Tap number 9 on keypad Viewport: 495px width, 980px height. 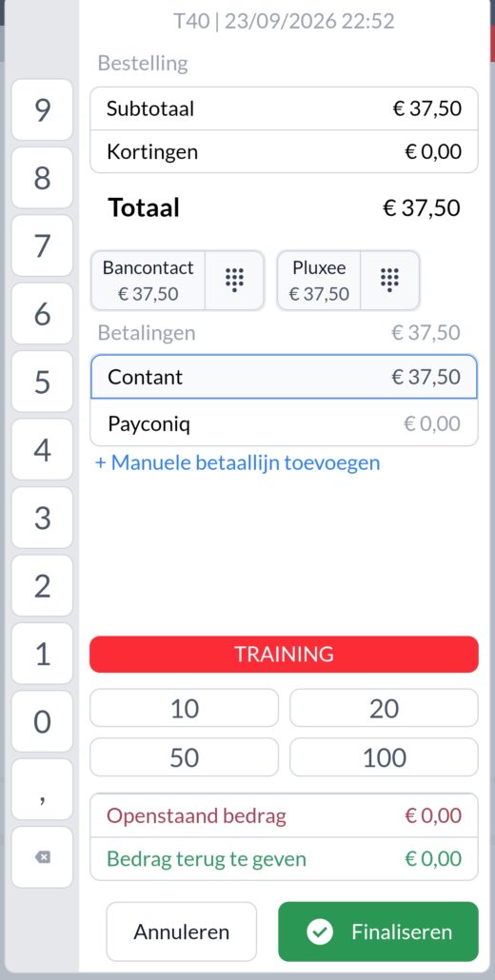[43, 110]
